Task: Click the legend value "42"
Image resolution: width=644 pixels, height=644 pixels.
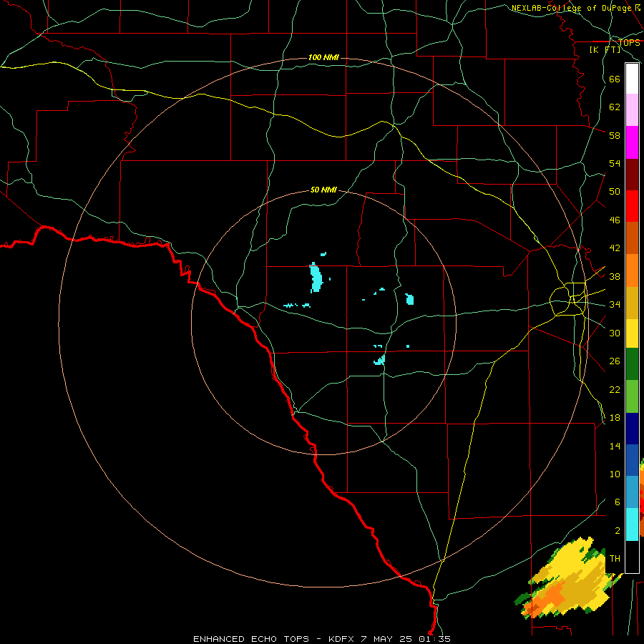Action: pyautogui.click(x=615, y=248)
